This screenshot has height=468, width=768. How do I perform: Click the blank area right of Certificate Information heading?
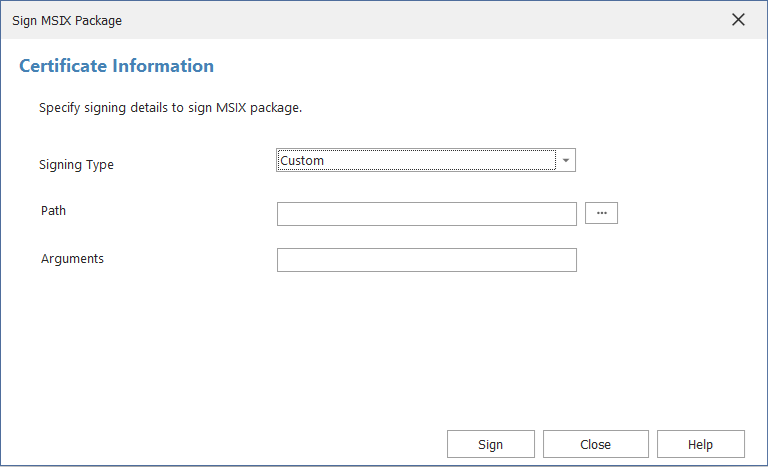click(x=480, y=67)
